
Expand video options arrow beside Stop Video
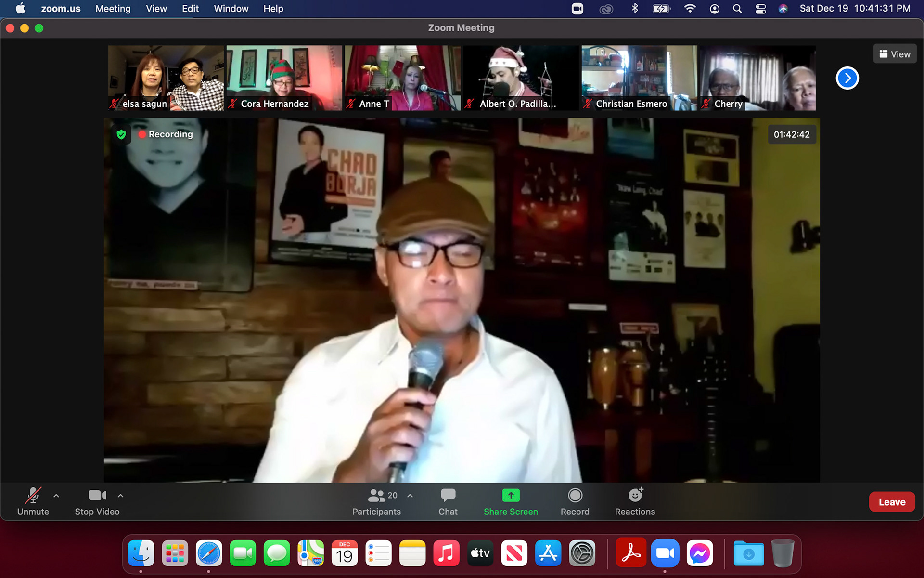pos(120,496)
